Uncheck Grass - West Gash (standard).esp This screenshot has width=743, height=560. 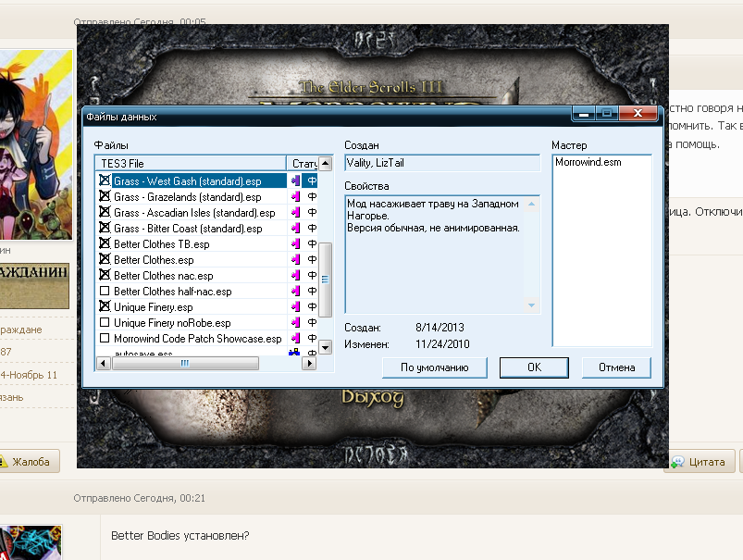105,181
